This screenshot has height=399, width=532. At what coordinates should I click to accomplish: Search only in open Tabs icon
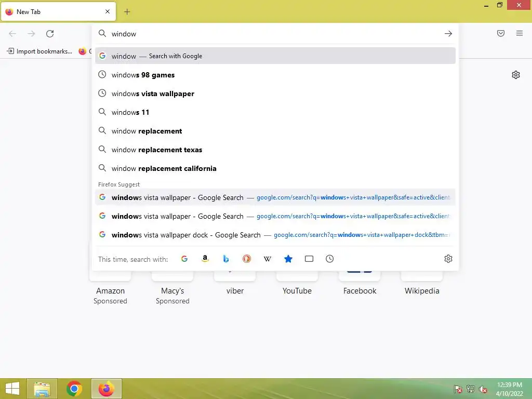309,259
